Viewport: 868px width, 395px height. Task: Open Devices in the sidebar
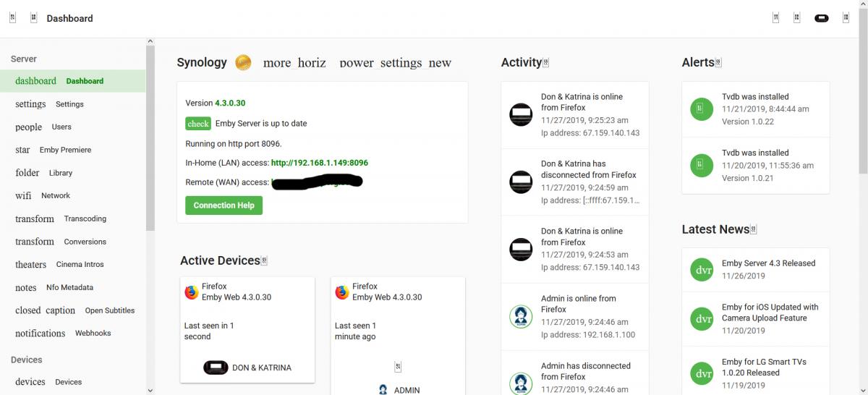72,382
